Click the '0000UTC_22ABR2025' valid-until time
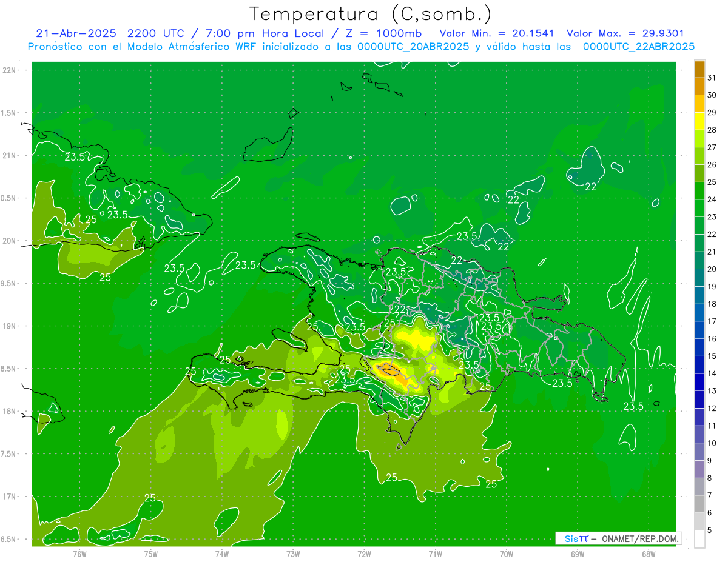728x562 pixels. 638,47
